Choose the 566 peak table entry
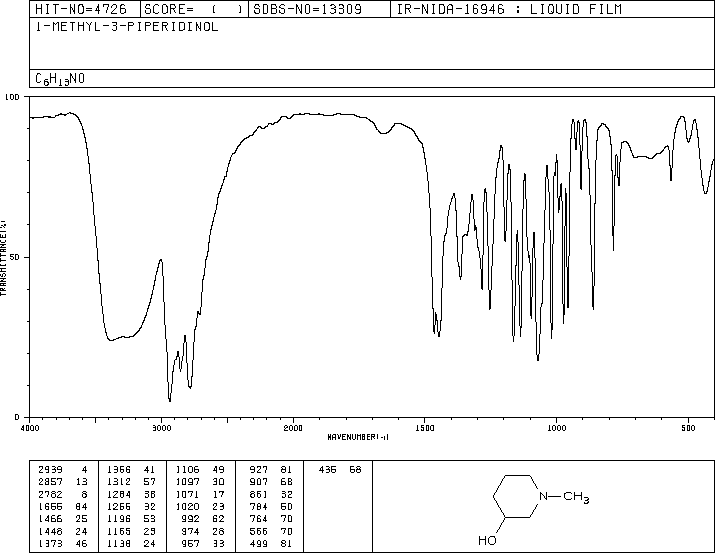 [x=259, y=532]
